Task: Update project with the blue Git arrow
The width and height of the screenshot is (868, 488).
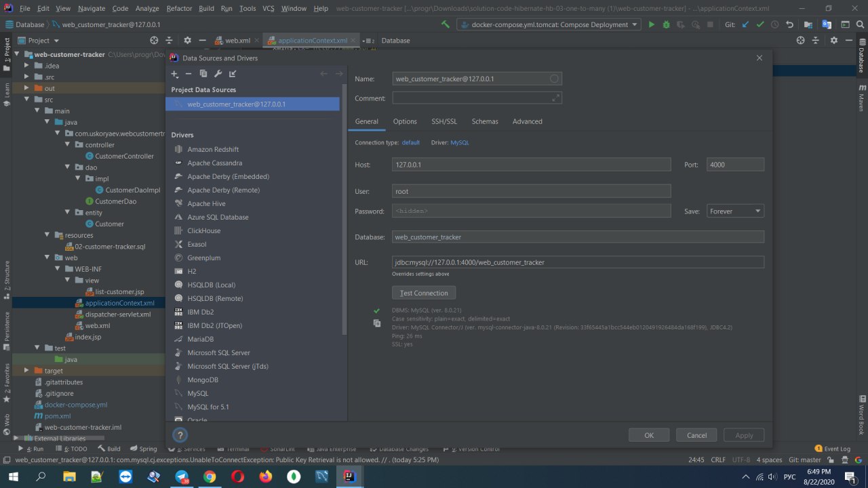Action: tap(746, 24)
